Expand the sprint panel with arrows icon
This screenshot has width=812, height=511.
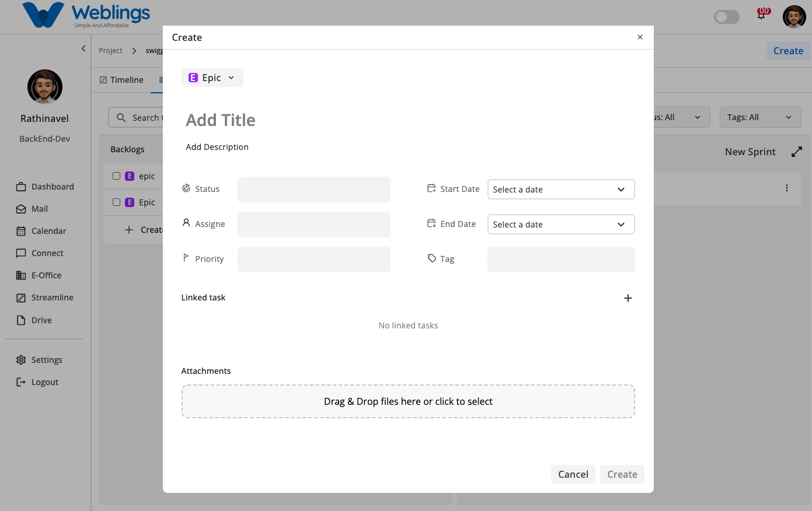797,152
